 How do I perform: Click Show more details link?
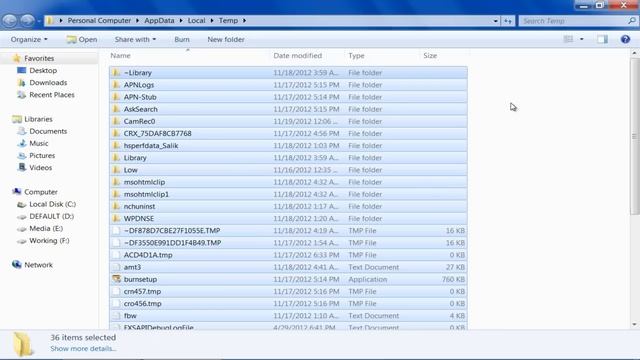pyautogui.click(x=83, y=349)
